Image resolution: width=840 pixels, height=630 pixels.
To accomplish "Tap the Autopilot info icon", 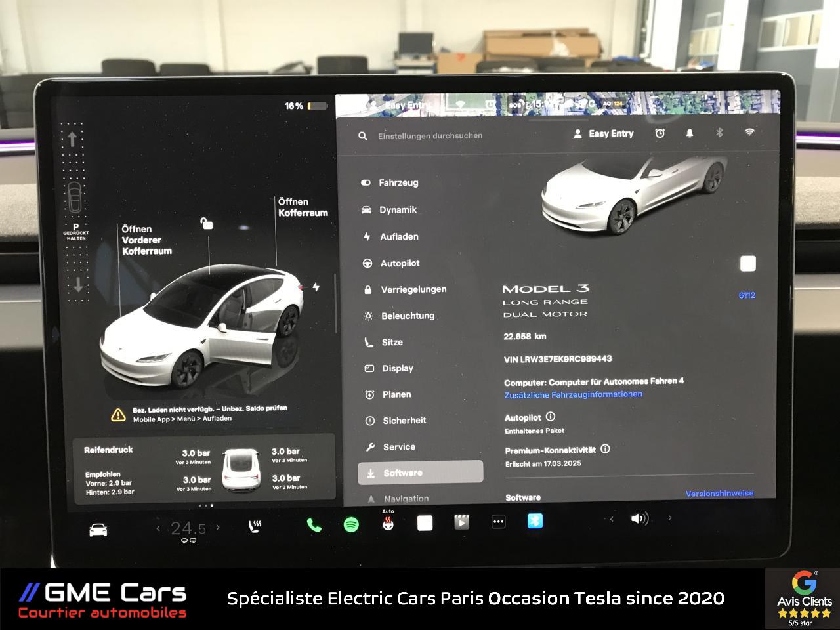I will 551,417.
